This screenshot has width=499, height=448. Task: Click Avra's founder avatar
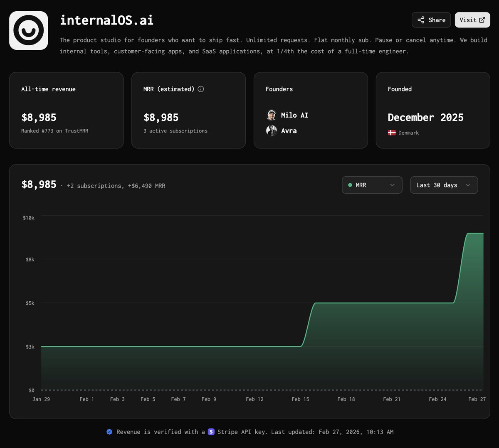coord(271,130)
